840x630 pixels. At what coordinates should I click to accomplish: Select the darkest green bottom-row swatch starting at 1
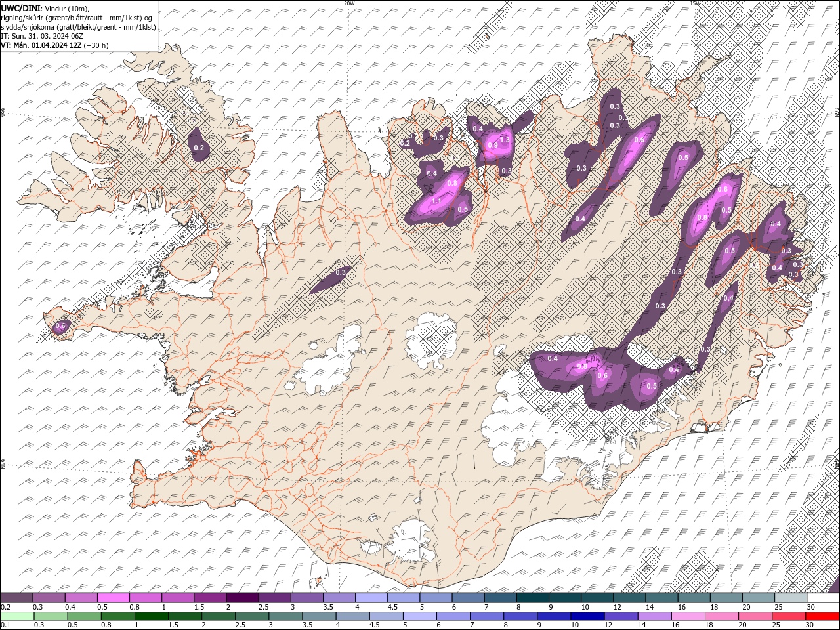point(151,616)
